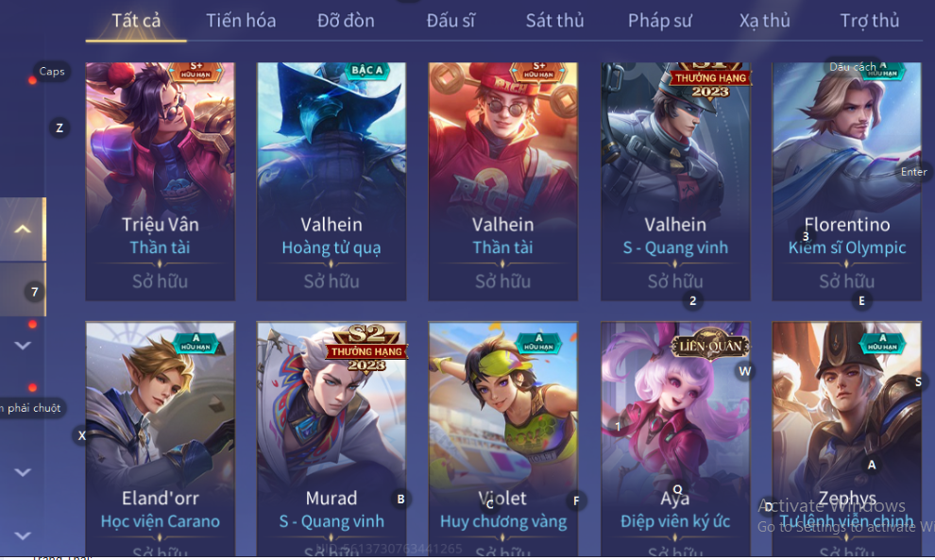The width and height of the screenshot is (935, 560).
Task: Select the Pháp sư tab
Action: (x=659, y=21)
